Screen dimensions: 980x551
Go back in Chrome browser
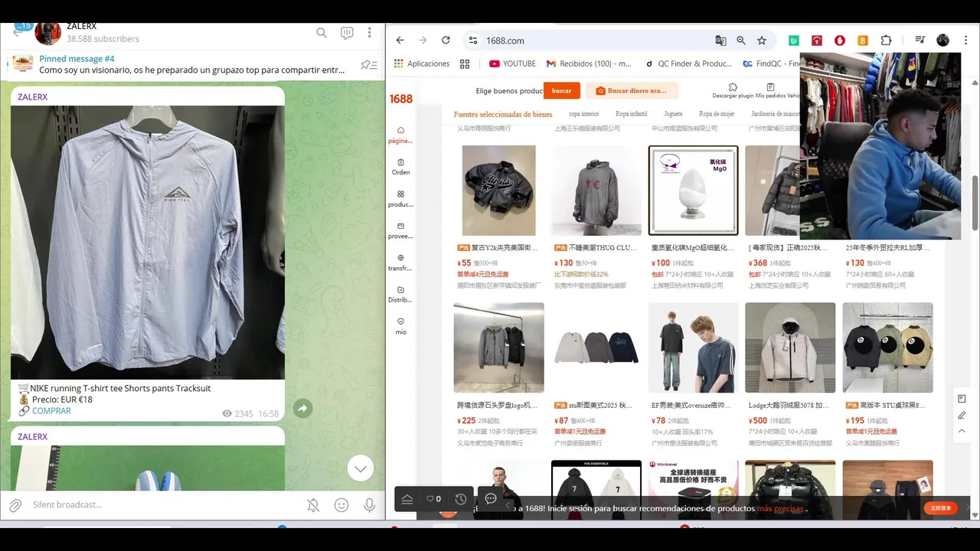pos(400,41)
